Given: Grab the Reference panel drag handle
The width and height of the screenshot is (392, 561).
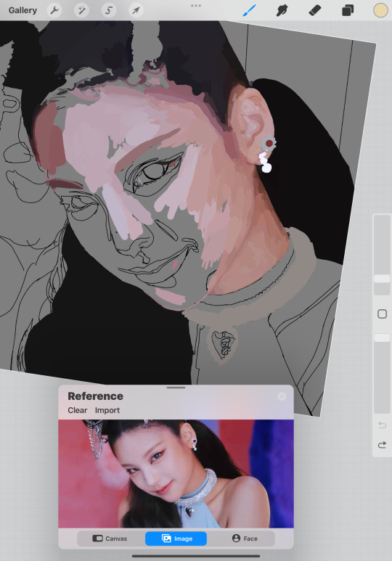Looking at the screenshot, I should [176, 387].
